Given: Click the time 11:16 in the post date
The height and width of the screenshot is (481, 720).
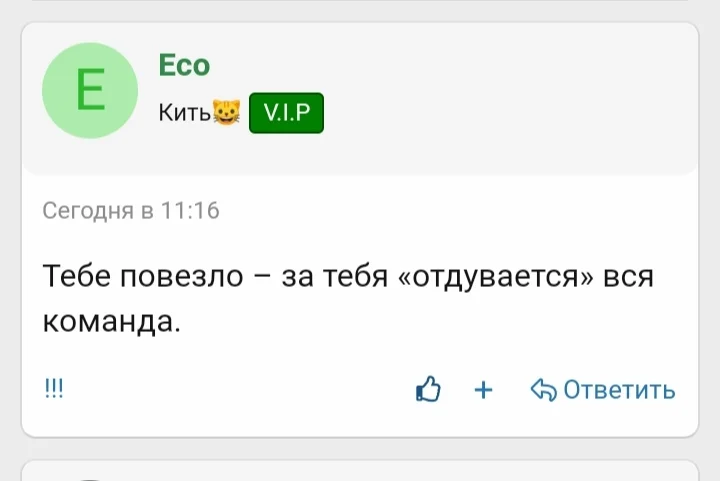Looking at the screenshot, I should pos(189,211).
